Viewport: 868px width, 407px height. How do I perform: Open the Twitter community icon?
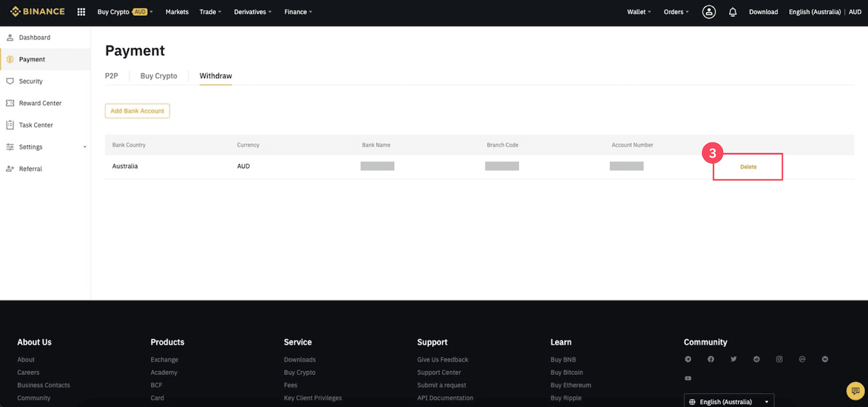point(733,359)
